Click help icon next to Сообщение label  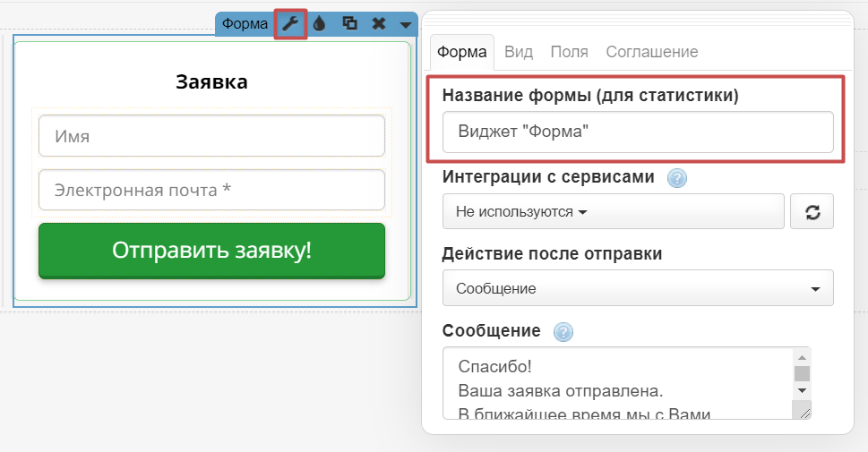(563, 332)
